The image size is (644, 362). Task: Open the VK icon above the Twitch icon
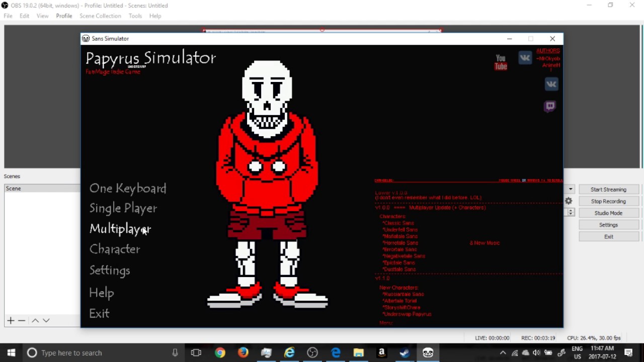coord(551,84)
